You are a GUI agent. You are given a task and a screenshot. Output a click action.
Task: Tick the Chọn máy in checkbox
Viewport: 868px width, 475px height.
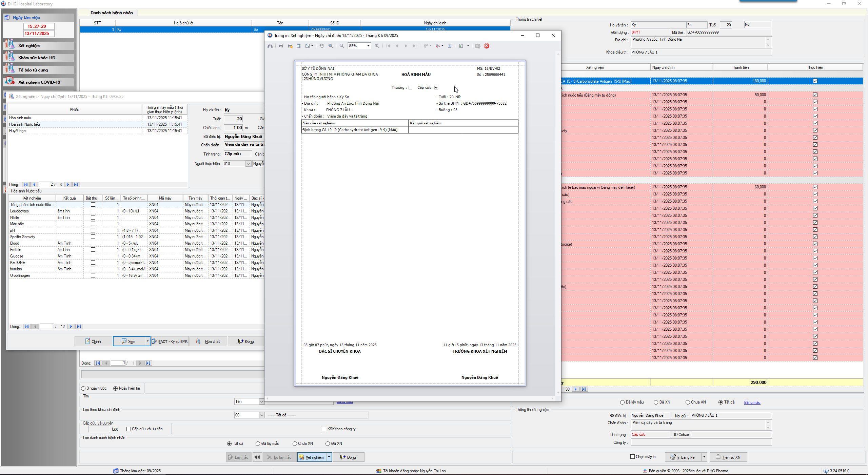coord(632,457)
